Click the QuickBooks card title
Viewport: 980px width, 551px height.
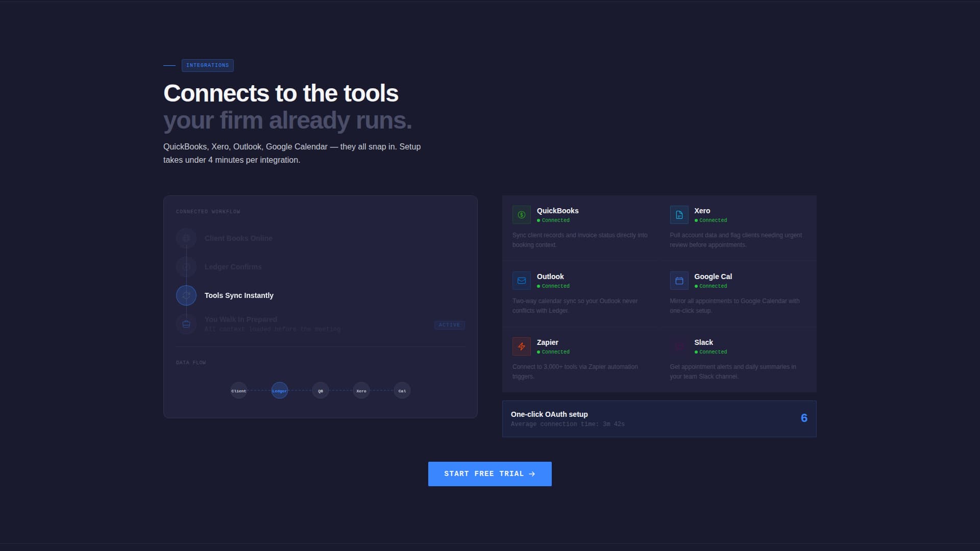tap(557, 211)
